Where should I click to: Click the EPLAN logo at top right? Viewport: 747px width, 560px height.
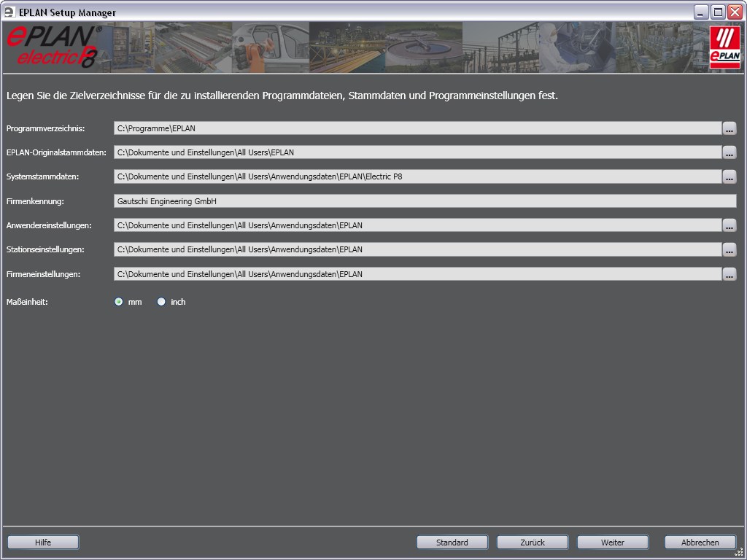[x=725, y=47]
